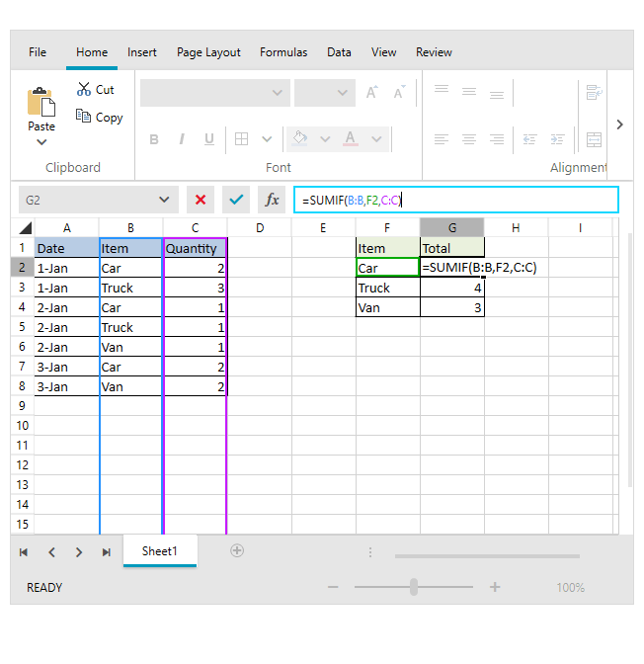Click the Cut scissors icon
644x664 pixels.
[84, 89]
